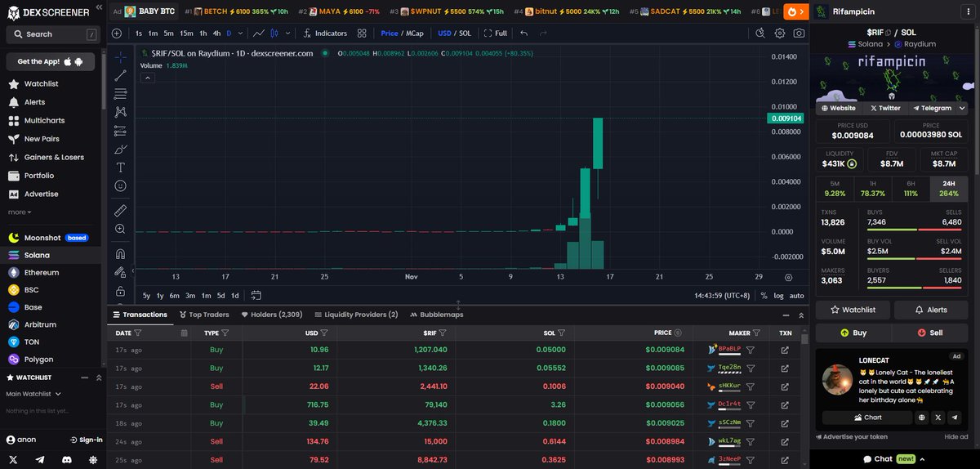Open Liquidity Providers (2) tab
This screenshot has height=469, width=980.
(x=356, y=315)
